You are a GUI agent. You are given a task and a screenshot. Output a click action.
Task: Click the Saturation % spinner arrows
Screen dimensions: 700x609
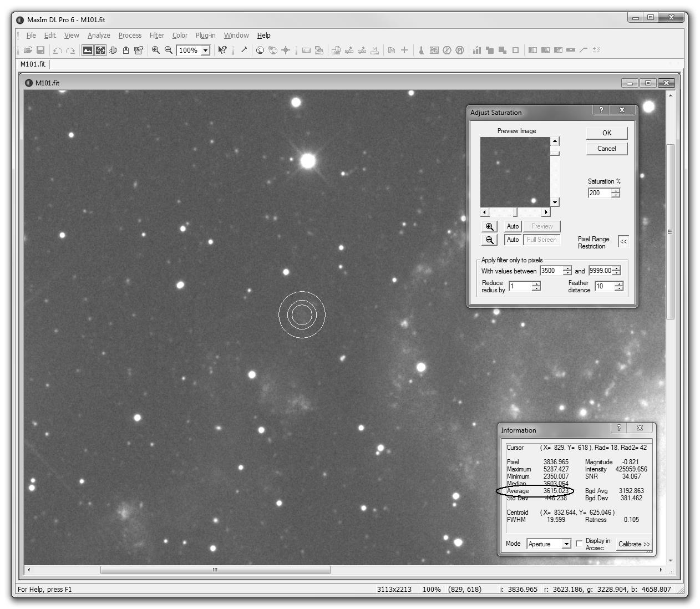point(615,193)
